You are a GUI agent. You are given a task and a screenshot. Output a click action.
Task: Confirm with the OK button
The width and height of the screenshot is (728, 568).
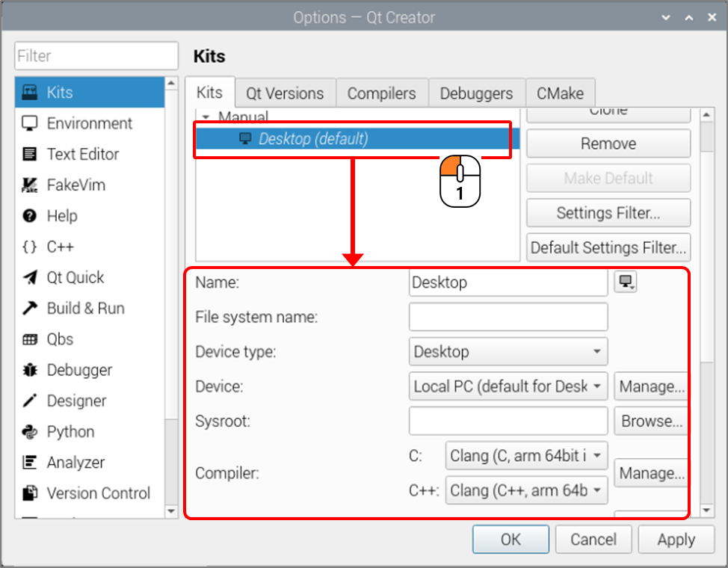pyautogui.click(x=510, y=540)
